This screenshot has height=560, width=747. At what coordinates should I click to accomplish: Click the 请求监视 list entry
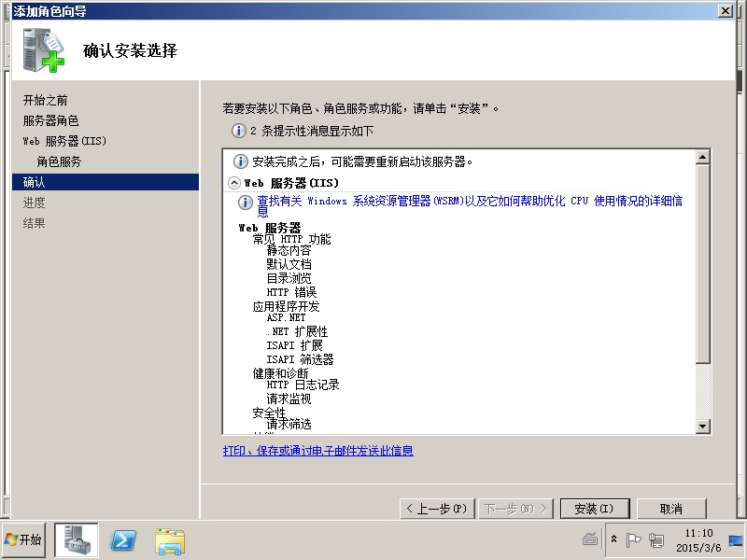coord(289,399)
